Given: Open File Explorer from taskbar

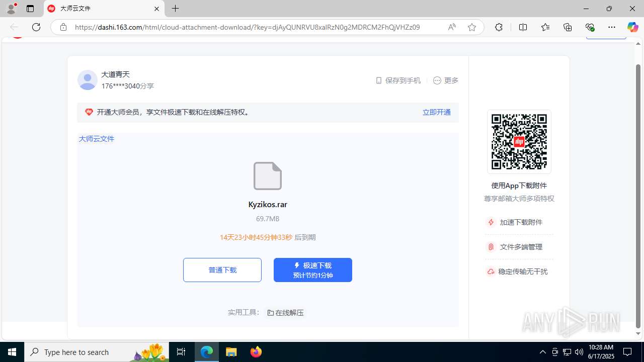Looking at the screenshot, I should coord(231,352).
